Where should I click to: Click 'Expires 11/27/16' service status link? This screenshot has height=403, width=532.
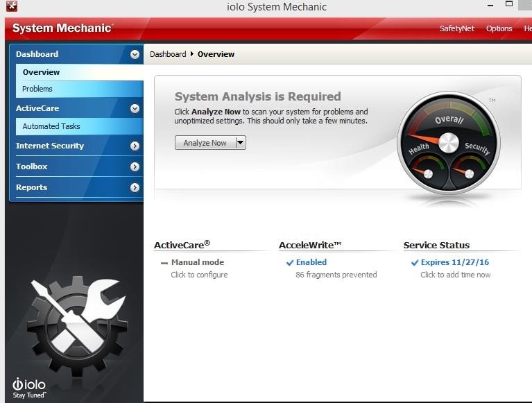(x=454, y=262)
